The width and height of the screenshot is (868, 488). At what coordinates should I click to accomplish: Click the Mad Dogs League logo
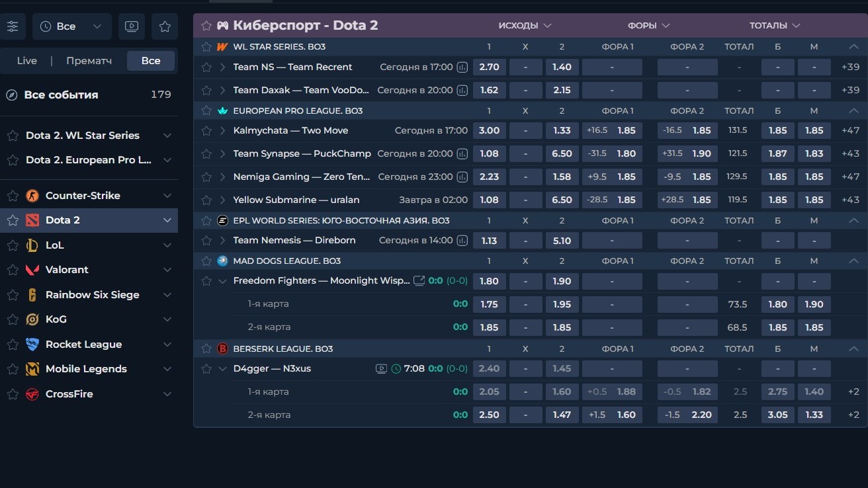[x=222, y=261]
